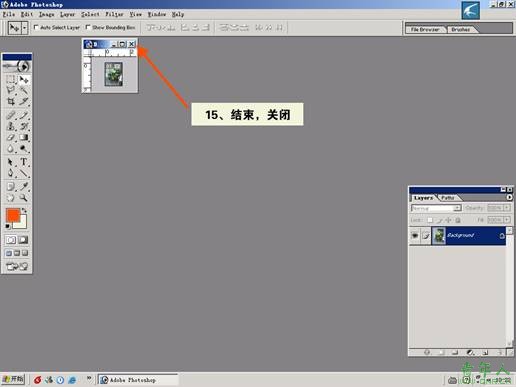Open the Windows Start button
Viewport: 516px width, 387px height.
(x=13, y=379)
